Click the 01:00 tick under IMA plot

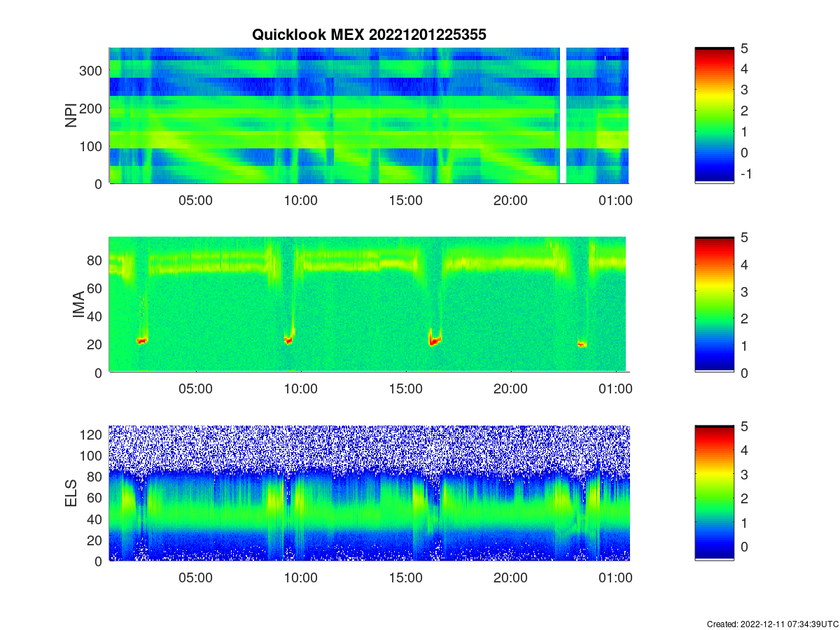616,389
